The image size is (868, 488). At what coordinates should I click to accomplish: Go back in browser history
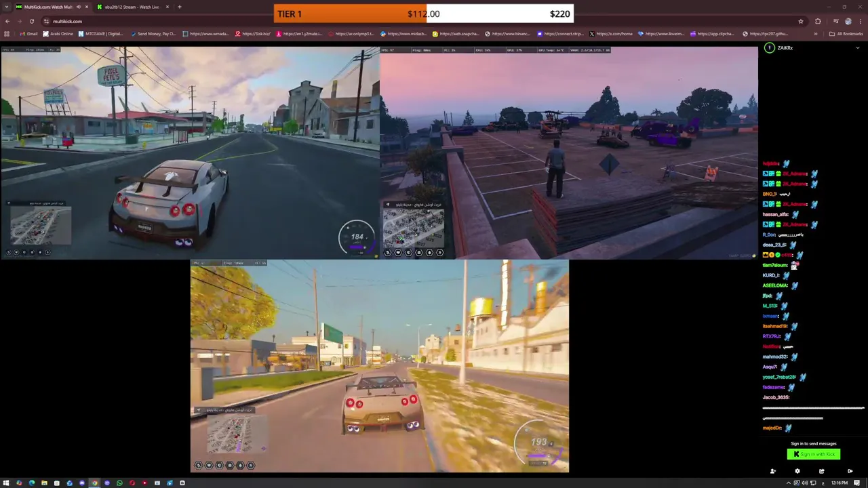7,21
